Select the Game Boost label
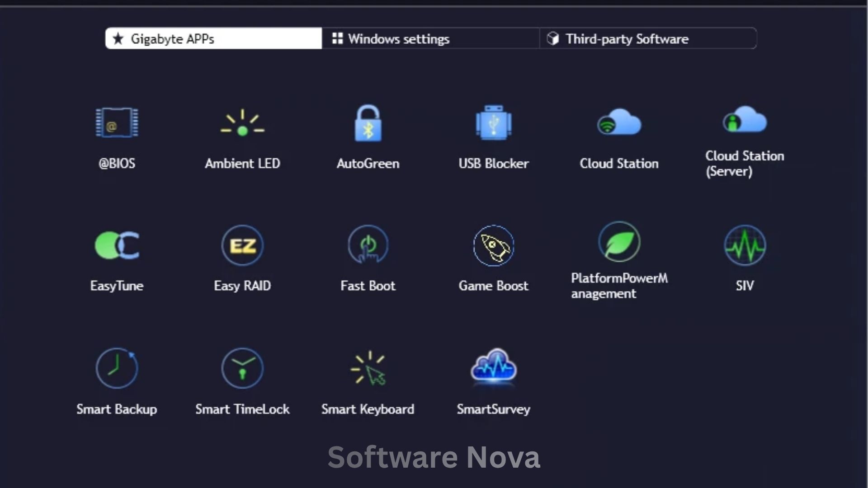The width and height of the screenshot is (868, 488). click(x=494, y=286)
